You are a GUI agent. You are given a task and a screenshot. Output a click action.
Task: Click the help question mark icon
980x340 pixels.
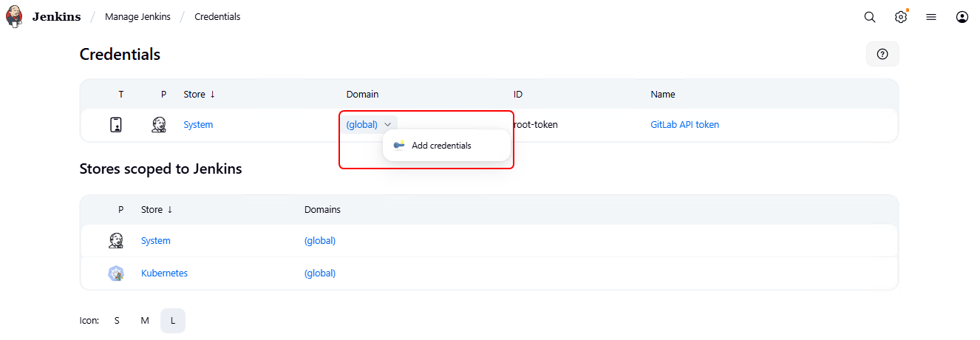pos(882,54)
